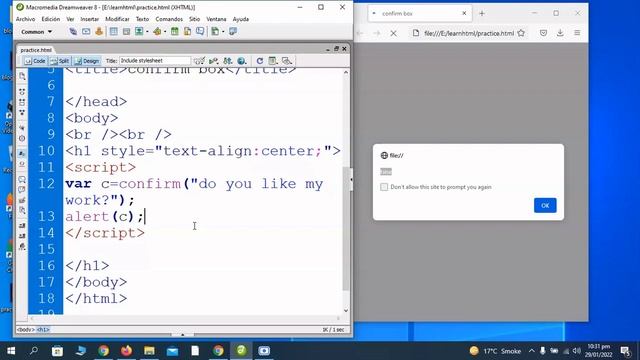Switch to Split view
The width and height of the screenshot is (640, 360).
click(60, 61)
